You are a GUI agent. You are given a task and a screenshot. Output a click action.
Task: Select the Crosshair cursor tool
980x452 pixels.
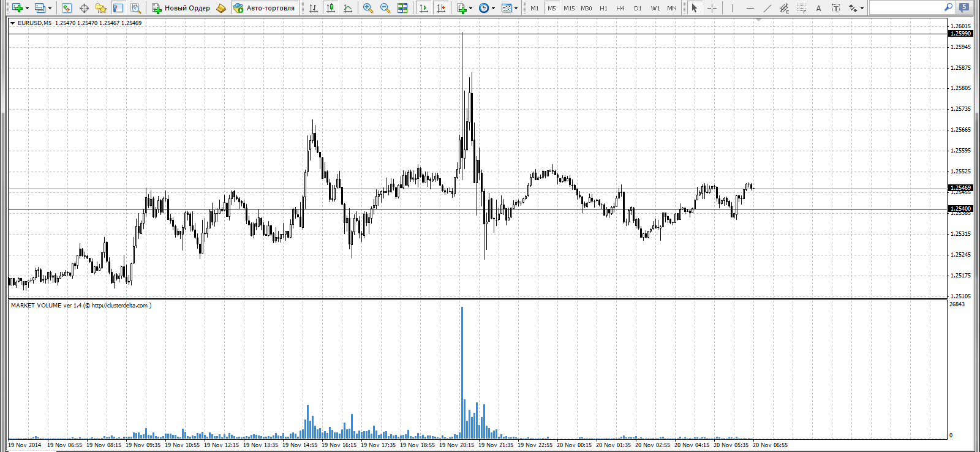(712, 8)
